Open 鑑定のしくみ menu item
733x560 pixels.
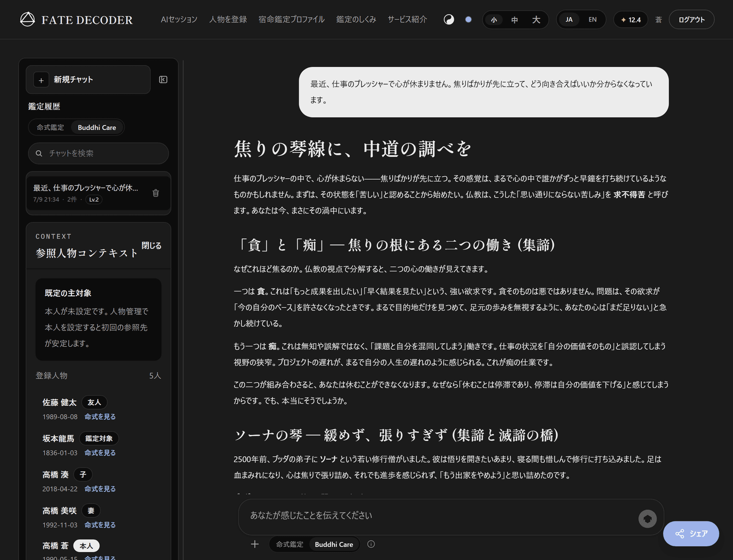(356, 19)
